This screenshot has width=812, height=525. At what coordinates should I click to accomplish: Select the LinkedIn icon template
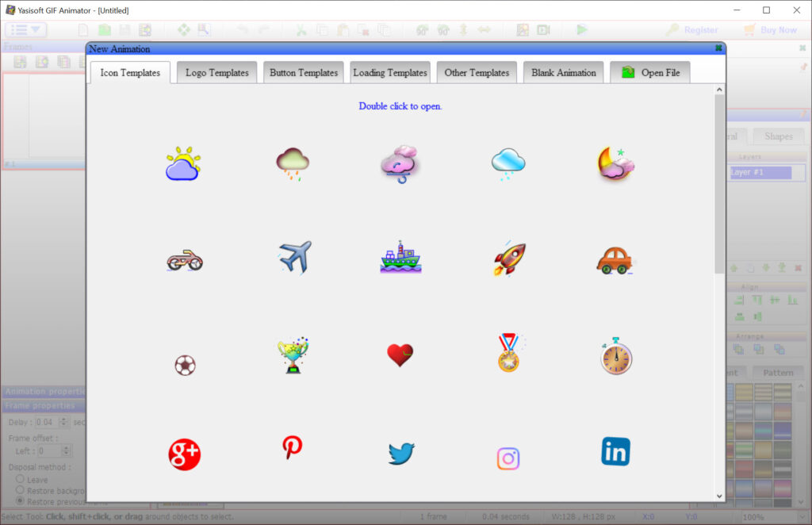point(615,451)
